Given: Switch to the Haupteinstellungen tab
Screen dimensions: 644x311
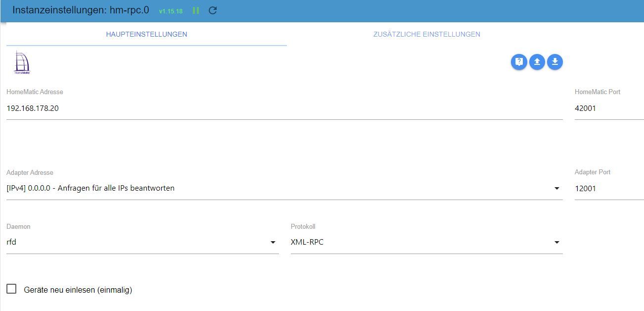Looking at the screenshot, I should coord(146,35).
